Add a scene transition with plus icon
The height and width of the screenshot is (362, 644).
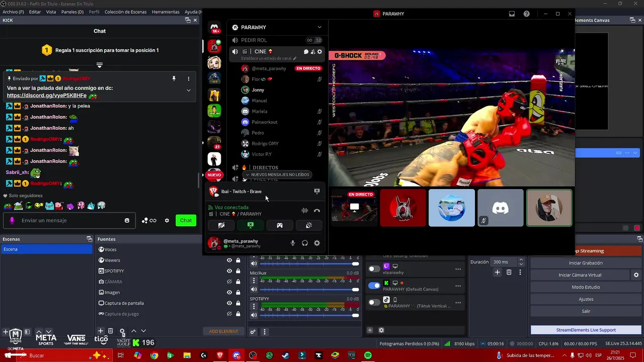point(497,272)
